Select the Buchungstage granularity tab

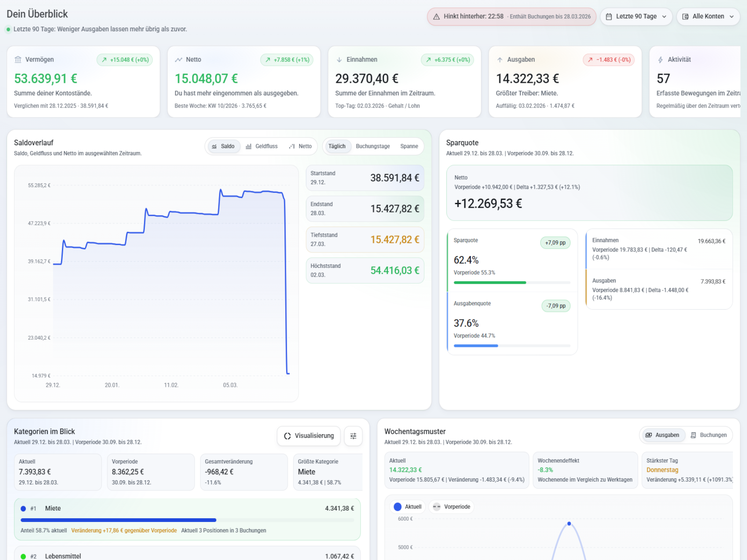373,147
